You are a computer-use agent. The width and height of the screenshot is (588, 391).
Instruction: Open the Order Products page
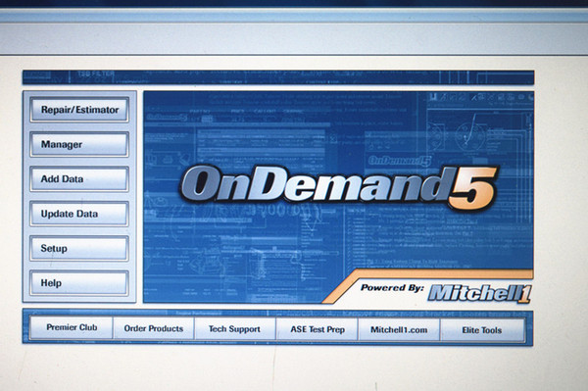point(154,328)
